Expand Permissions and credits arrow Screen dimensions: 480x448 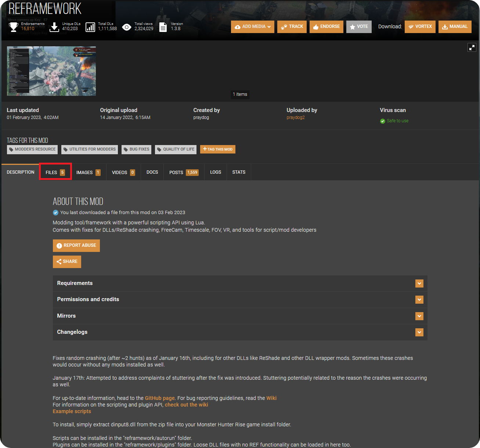[x=419, y=300]
